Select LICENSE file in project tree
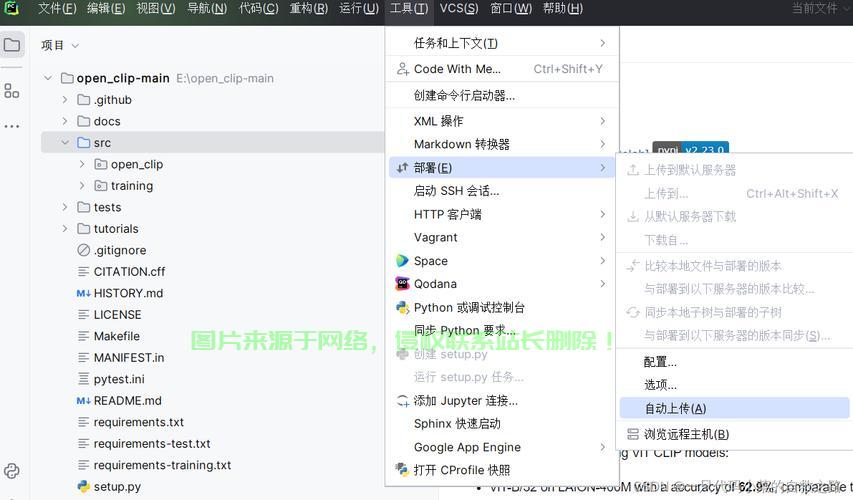 pos(118,315)
